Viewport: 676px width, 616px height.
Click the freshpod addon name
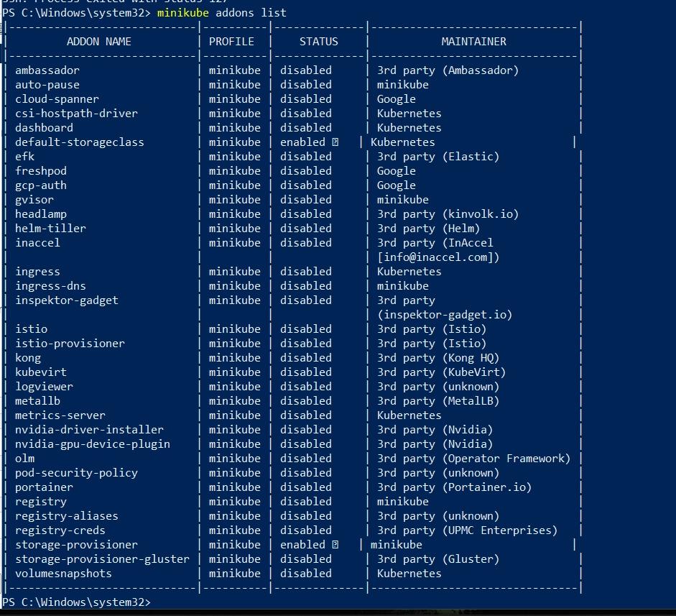click(x=41, y=171)
